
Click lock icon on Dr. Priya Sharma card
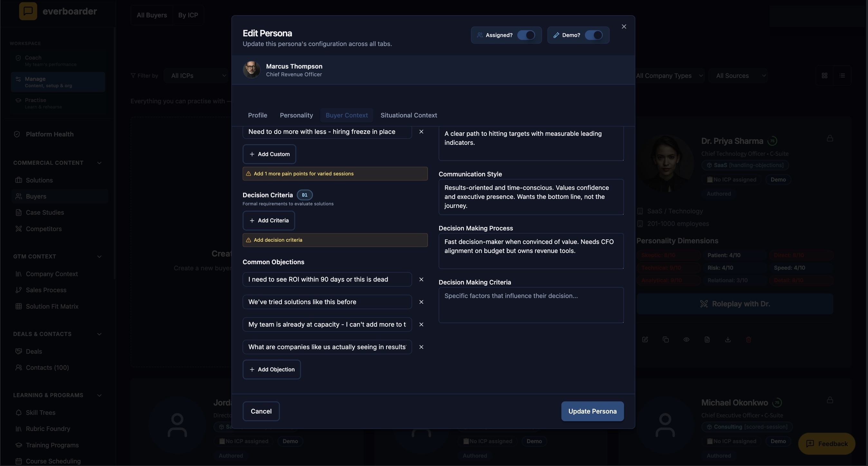coord(830,138)
